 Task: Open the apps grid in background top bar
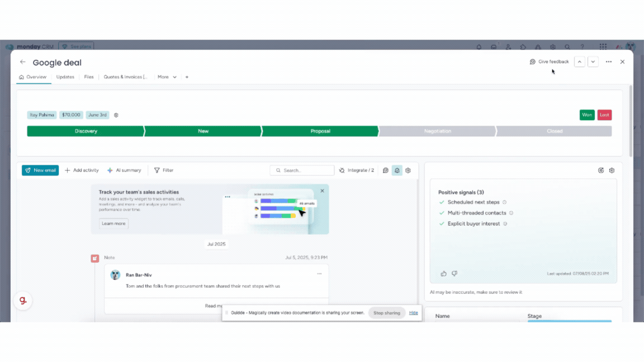(603, 47)
